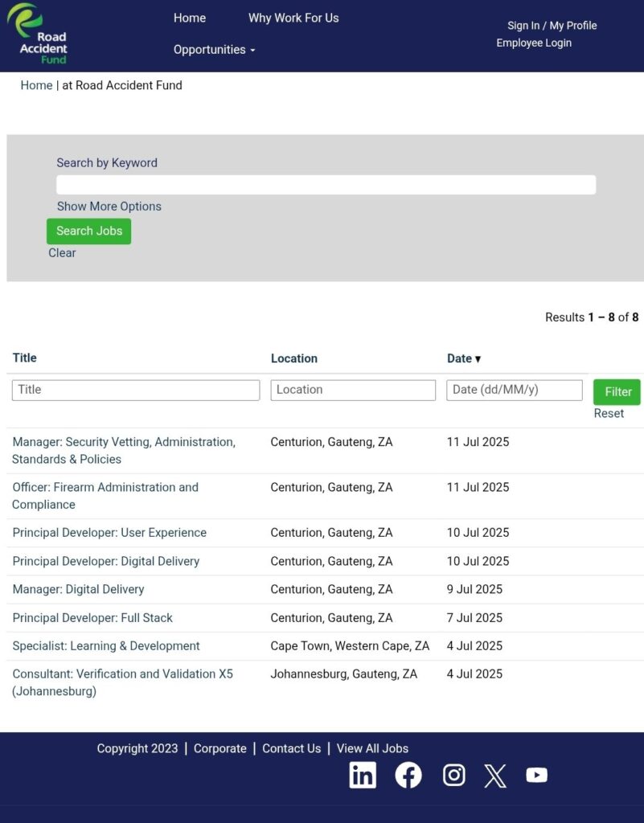Click Home in the breadcrumb
The height and width of the screenshot is (823, 644).
pos(36,85)
